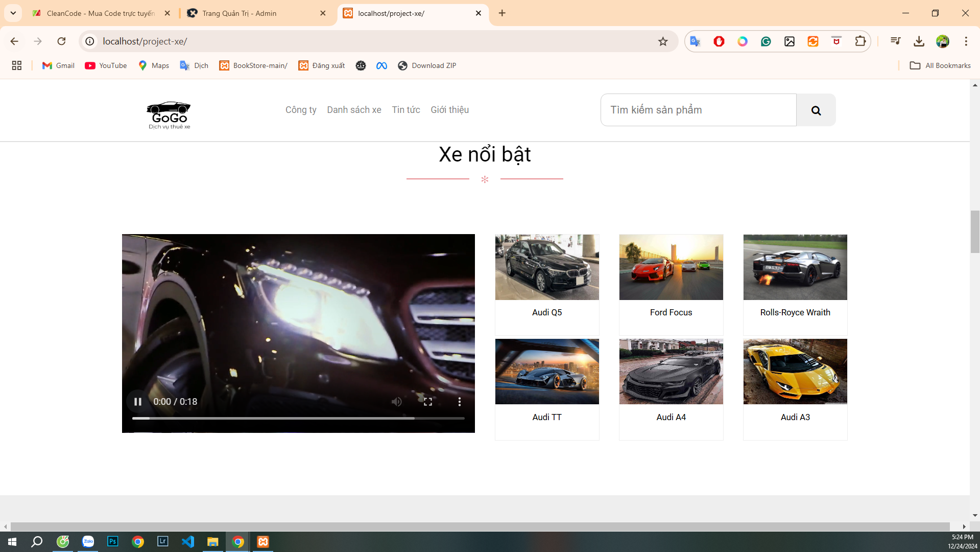Expand All Bookmarks folder
The height and width of the screenshot is (552, 980).
click(x=940, y=65)
